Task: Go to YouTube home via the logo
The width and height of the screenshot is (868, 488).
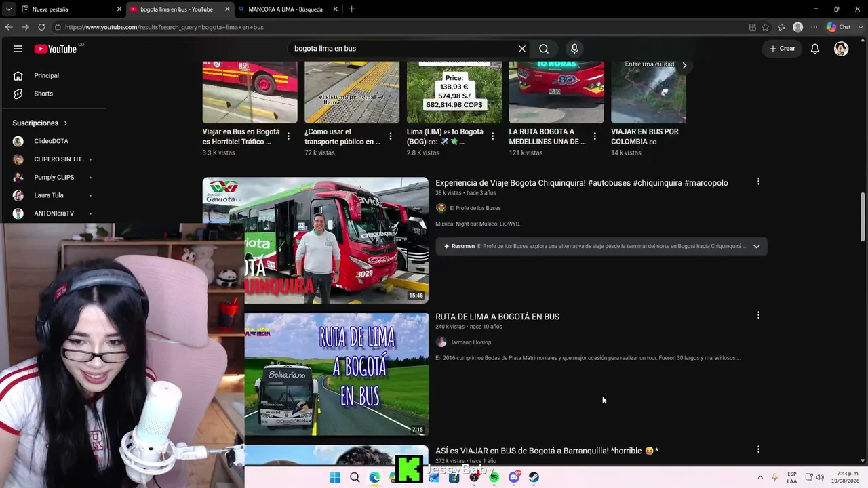Action: coord(56,49)
